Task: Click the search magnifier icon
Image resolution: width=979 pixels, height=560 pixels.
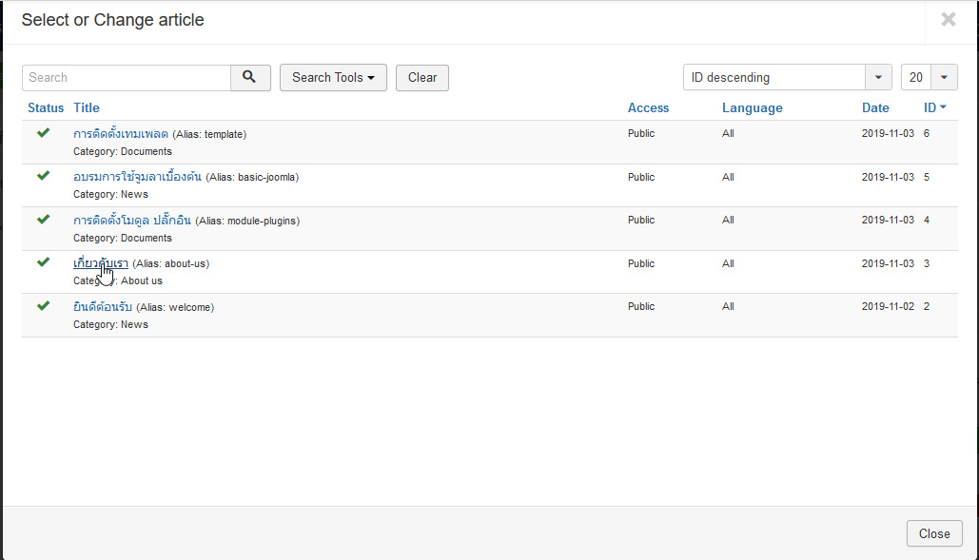Action: (250, 77)
